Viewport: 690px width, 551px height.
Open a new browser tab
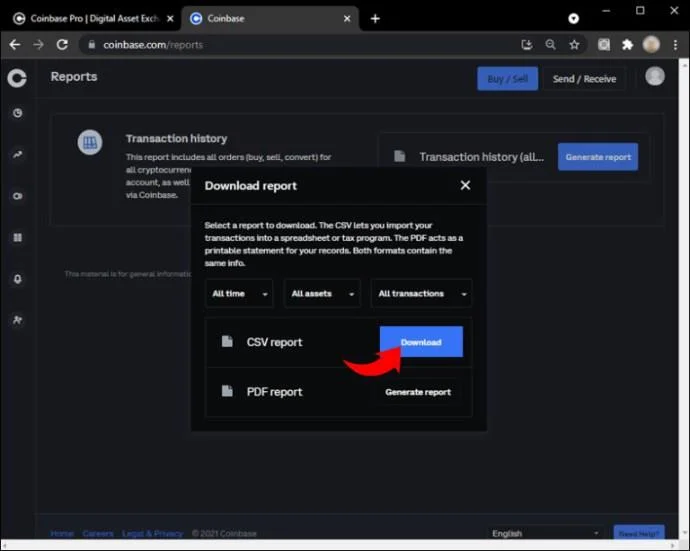(x=375, y=18)
